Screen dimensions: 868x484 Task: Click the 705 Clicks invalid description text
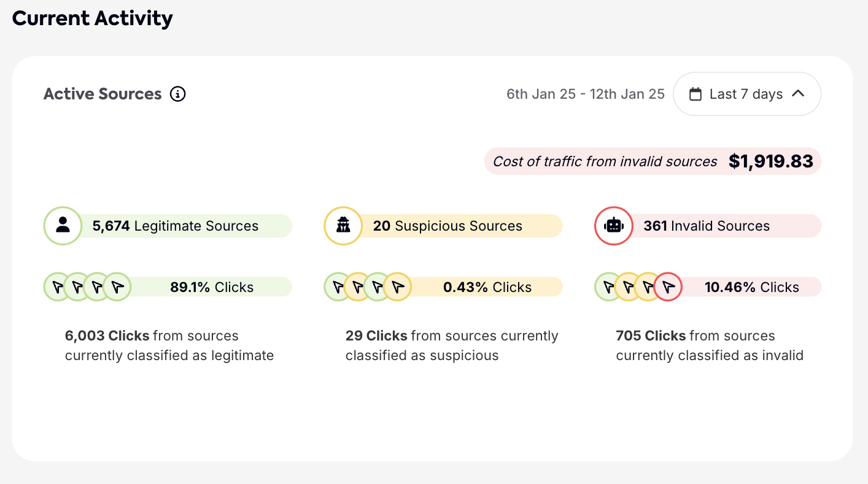[709, 345]
